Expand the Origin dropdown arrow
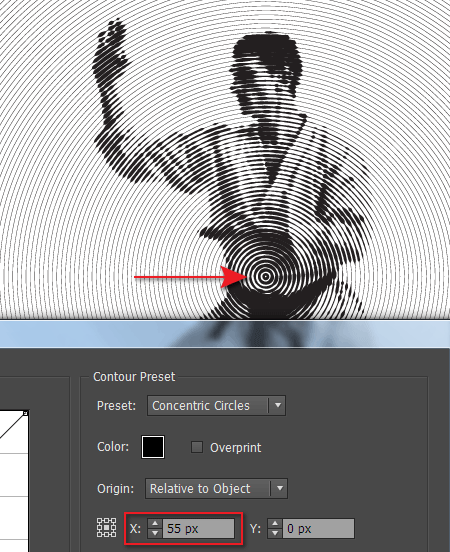This screenshot has width=450, height=552. coord(280,488)
